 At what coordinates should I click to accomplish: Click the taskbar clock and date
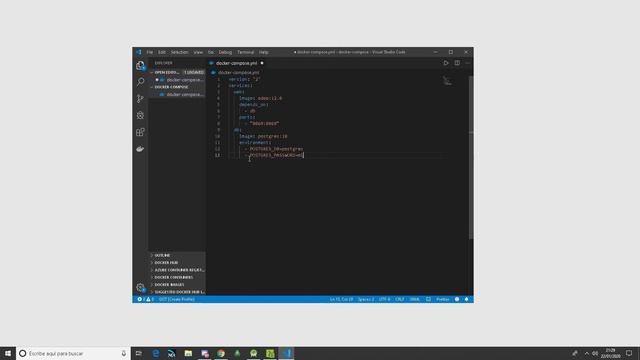tap(611, 353)
